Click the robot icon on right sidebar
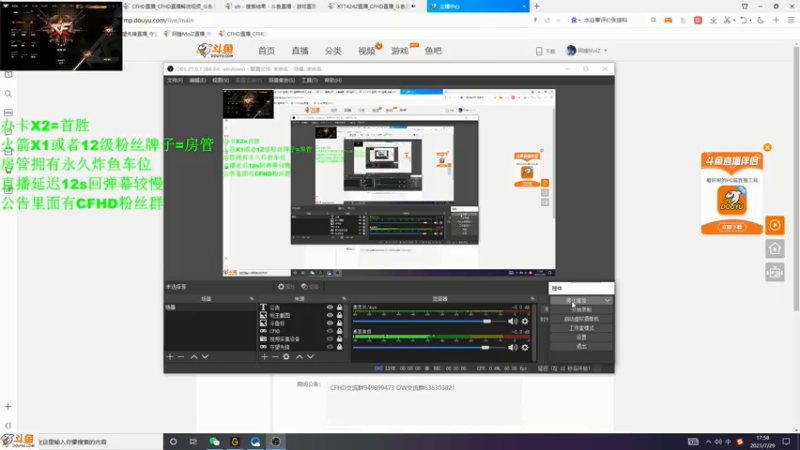This screenshot has width=800, height=450. point(774,272)
